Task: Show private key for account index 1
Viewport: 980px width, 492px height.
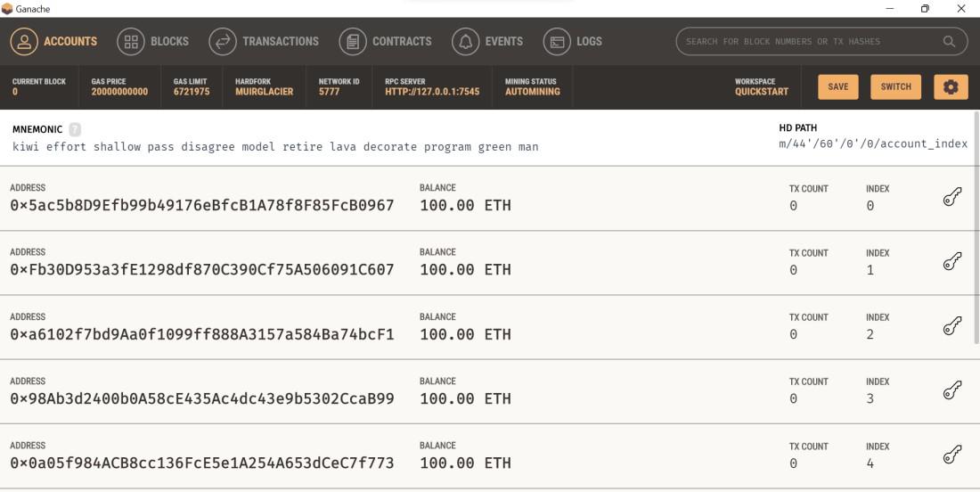Action: click(x=951, y=262)
